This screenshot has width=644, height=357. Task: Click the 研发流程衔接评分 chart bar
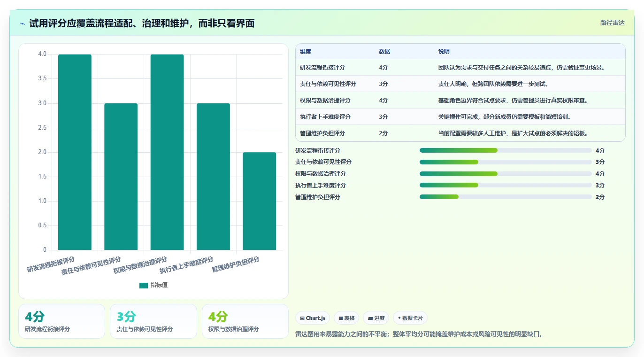point(75,152)
